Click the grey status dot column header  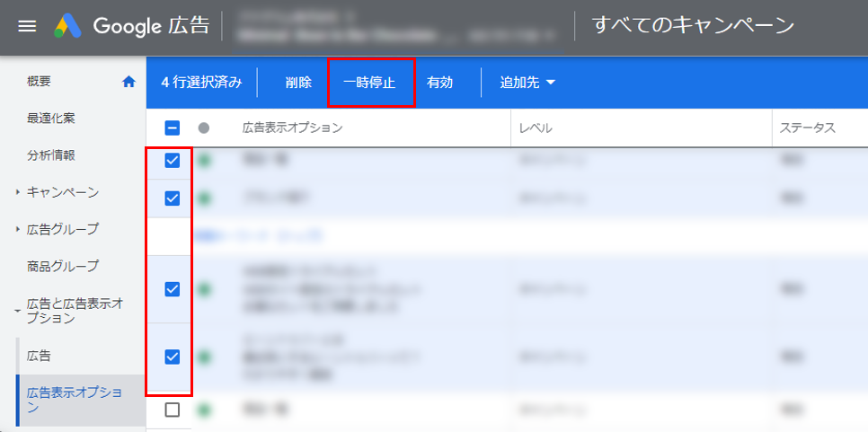pyautogui.click(x=204, y=128)
